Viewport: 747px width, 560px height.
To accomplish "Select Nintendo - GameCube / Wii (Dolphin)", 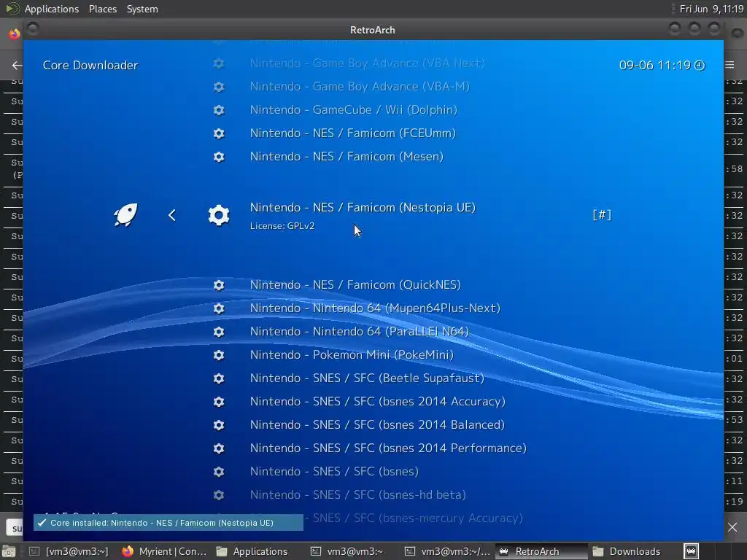I will click(x=354, y=109).
